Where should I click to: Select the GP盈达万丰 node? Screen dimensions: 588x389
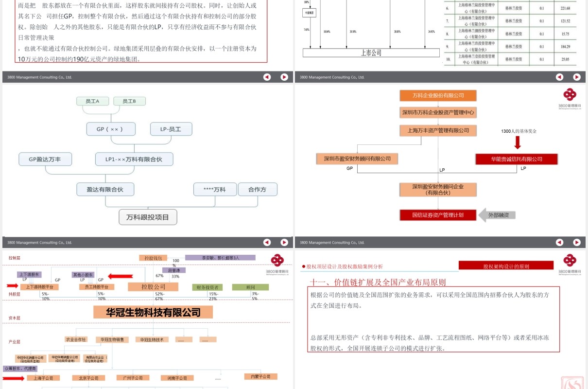[45, 159]
